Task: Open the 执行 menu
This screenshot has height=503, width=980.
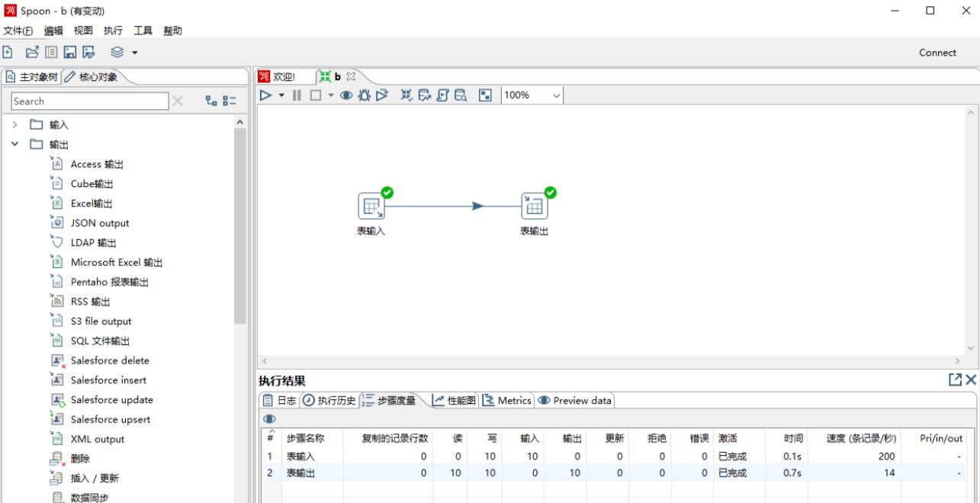Action: pos(113,31)
